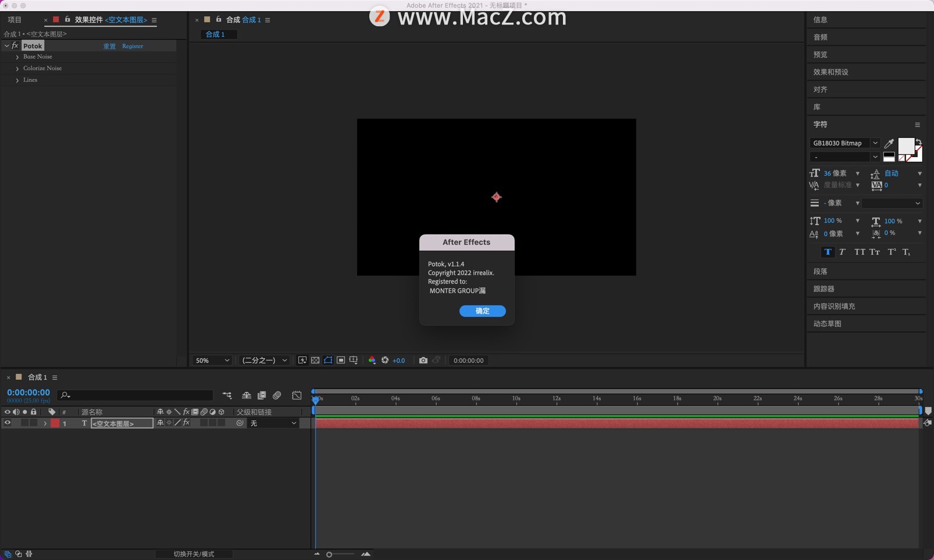This screenshot has width=934, height=560.
Task: Toggle mask and shape path visibility icon
Action: [328, 361]
